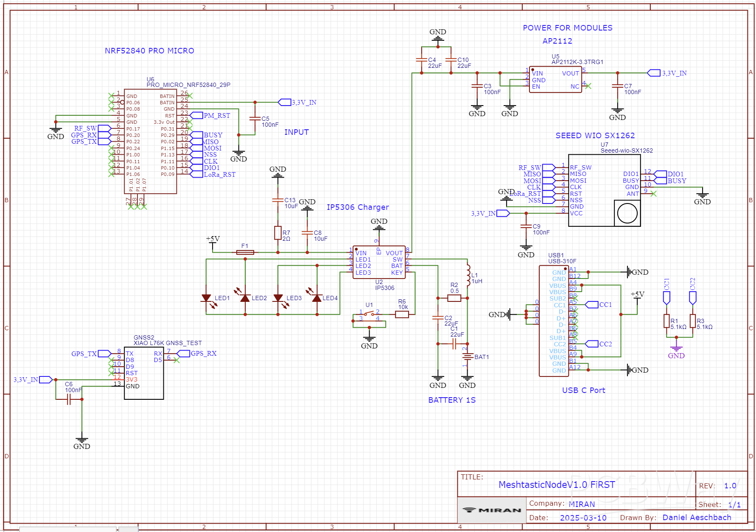Screen dimensions: 756x532
Task: Click the round antenna connector on Seeed-wio-SX1262
Action: [627, 213]
